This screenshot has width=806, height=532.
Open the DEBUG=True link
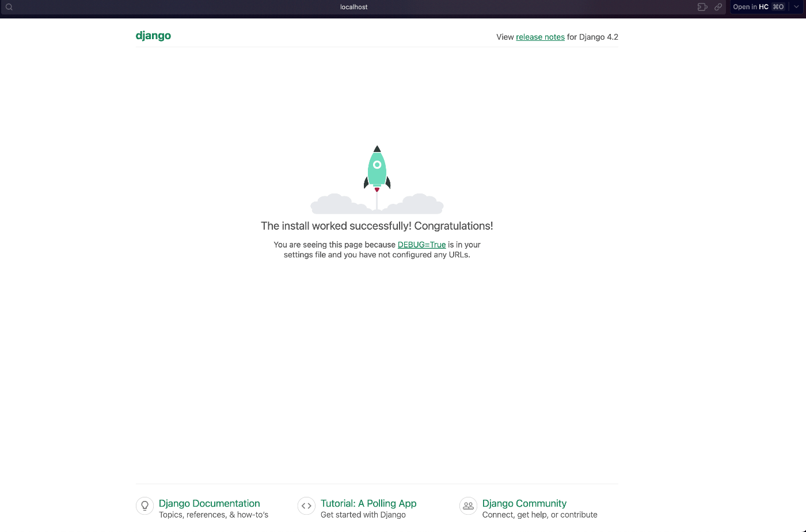(421, 245)
